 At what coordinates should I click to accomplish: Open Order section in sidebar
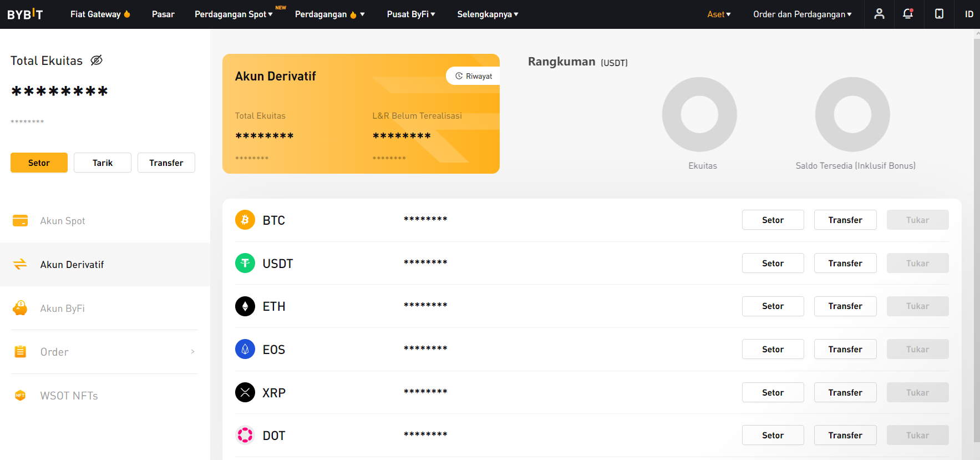click(105, 352)
